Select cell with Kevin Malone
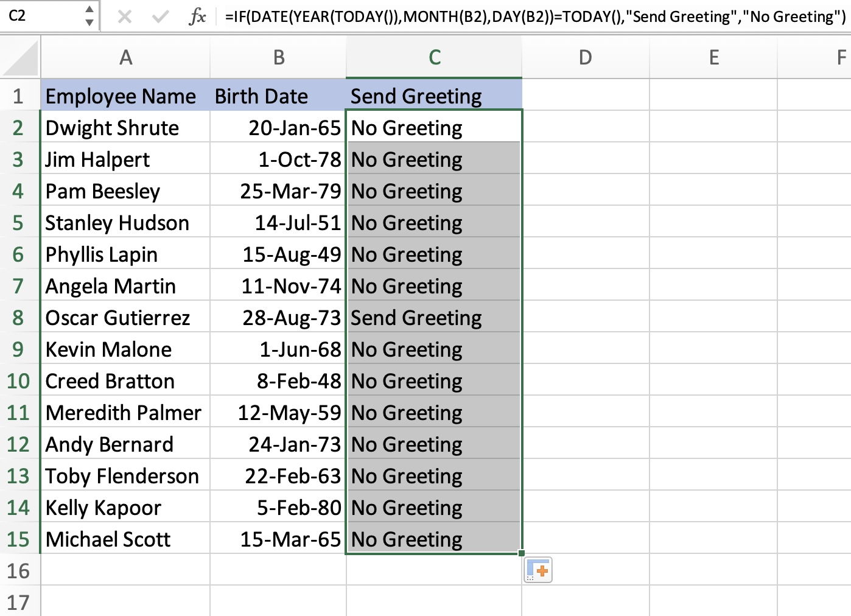 (125, 349)
